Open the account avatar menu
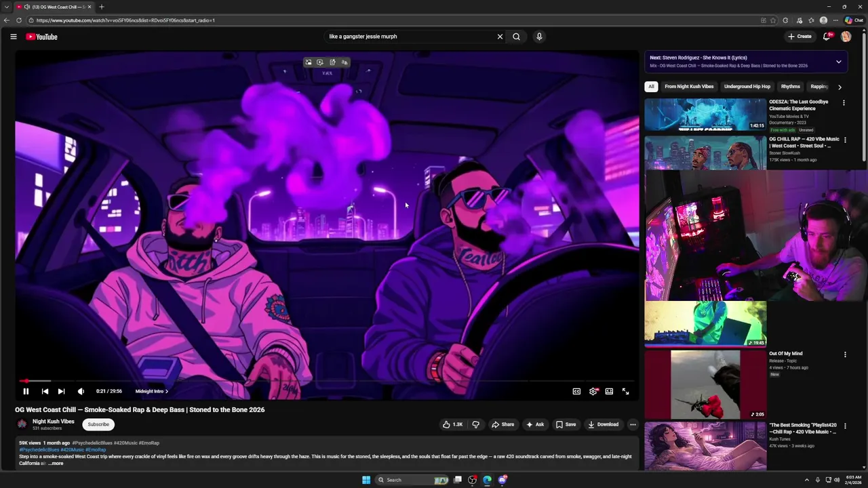The image size is (868, 488). (x=846, y=37)
